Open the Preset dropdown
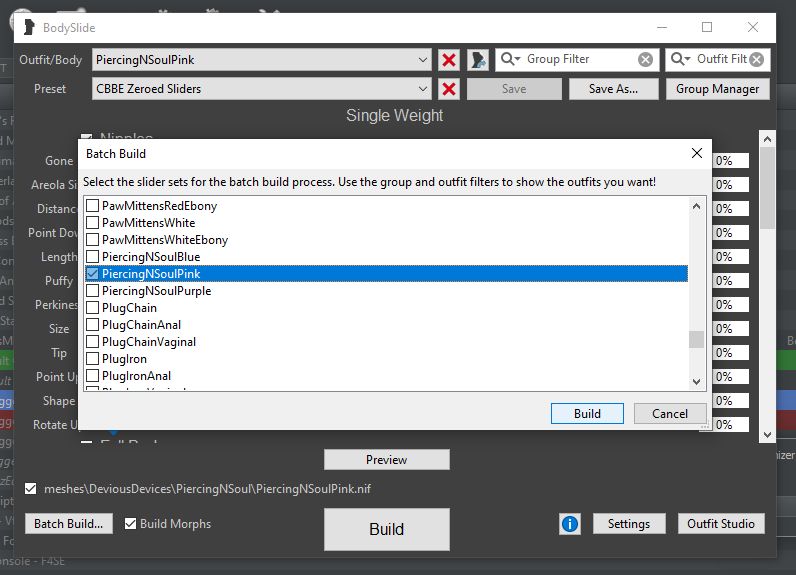Screen dimensions: 796x575 [x=422, y=89]
